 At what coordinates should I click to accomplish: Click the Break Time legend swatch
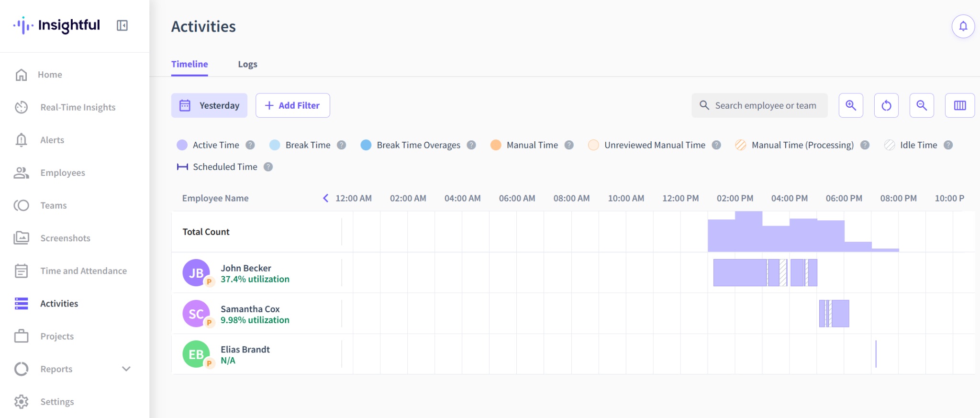[x=275, y=145]
